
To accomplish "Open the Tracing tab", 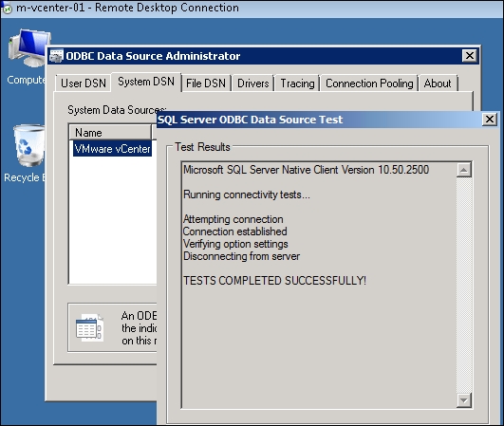I will [x=297, y=83].
